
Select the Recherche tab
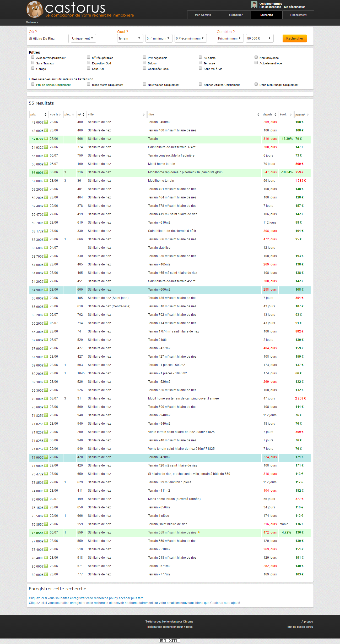point(267,15)
